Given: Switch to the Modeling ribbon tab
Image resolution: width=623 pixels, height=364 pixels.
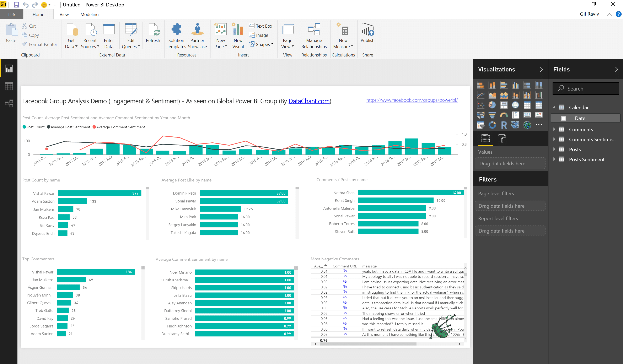Looking at the screenshot, I should pos(90,14).
